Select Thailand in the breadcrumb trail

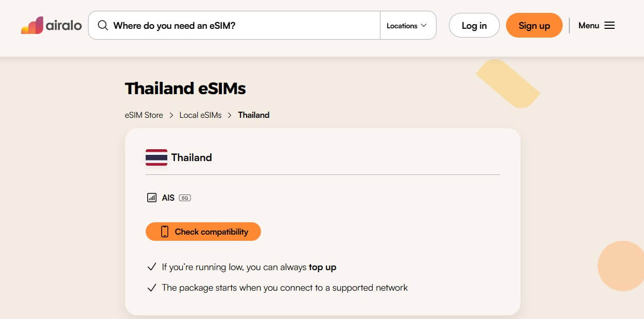pos(253,115)
